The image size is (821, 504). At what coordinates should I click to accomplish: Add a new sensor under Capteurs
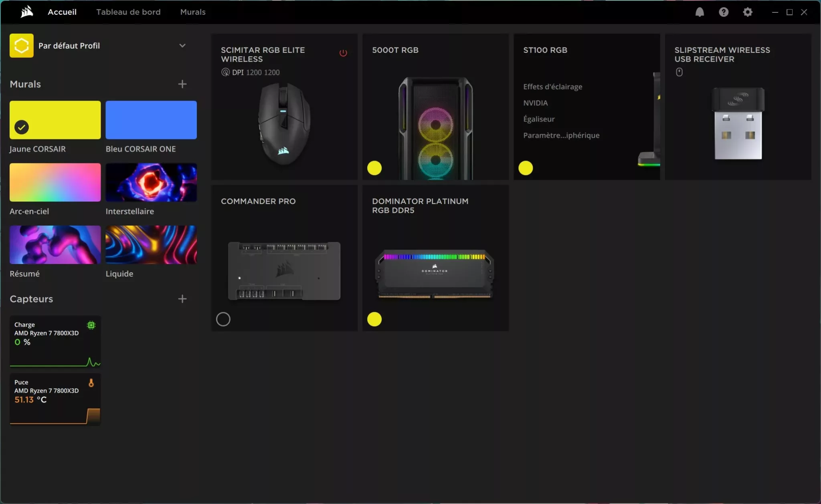[182, 299]
